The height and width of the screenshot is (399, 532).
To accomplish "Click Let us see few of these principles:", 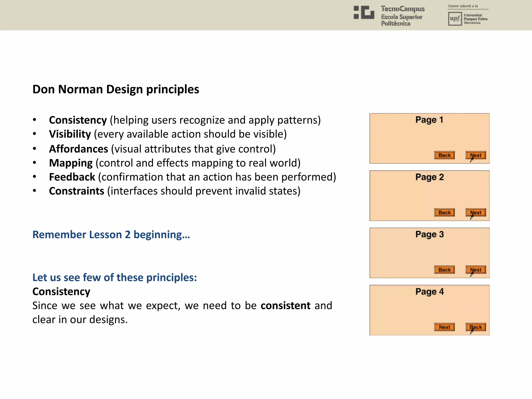I will point(115,278).
